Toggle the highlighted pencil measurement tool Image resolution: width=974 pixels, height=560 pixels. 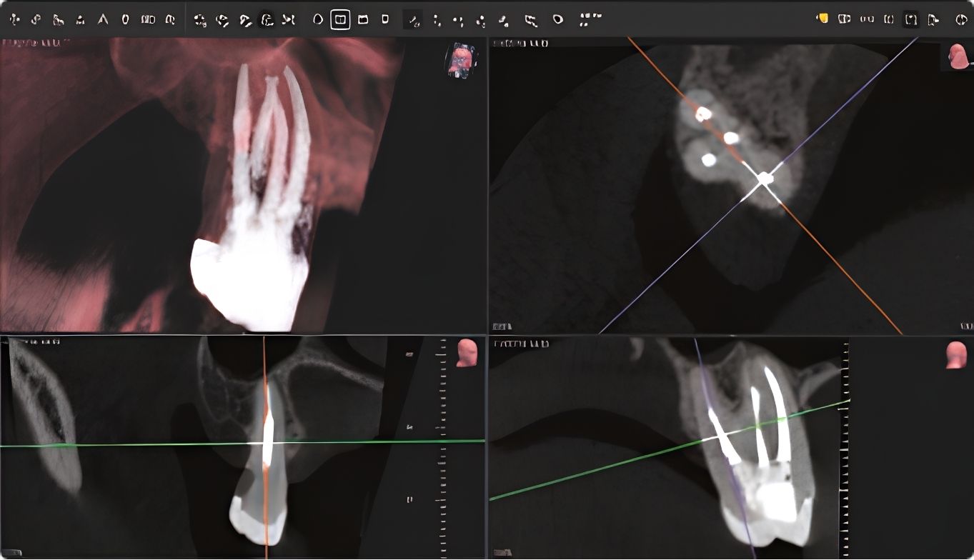pyautogui.click(x=413, y=19)
